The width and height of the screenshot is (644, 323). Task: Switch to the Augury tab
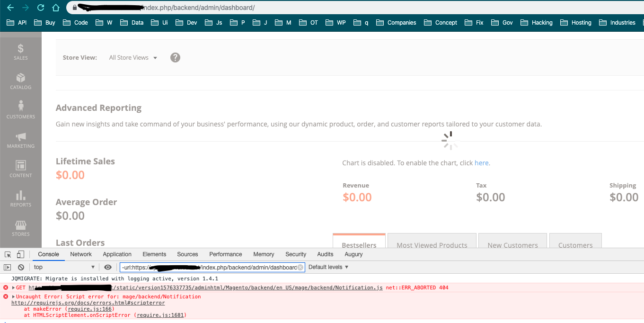tap(353, 254)
